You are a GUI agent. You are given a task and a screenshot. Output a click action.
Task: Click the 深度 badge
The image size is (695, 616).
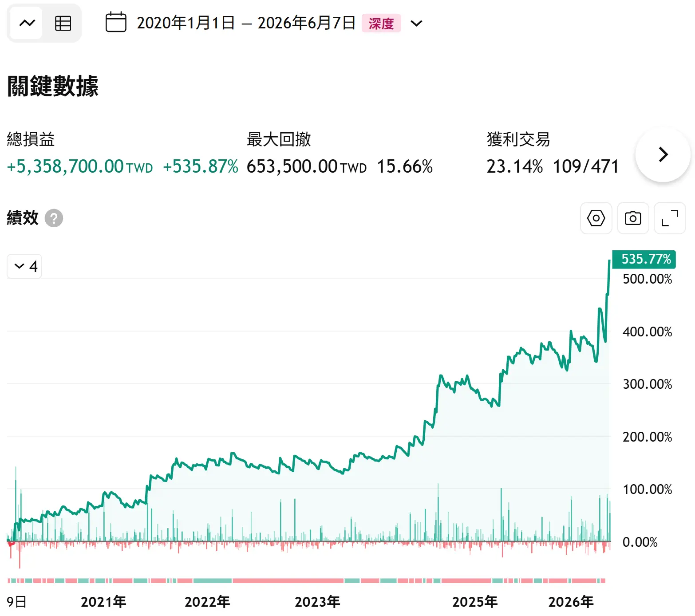[x=381, y=23]
